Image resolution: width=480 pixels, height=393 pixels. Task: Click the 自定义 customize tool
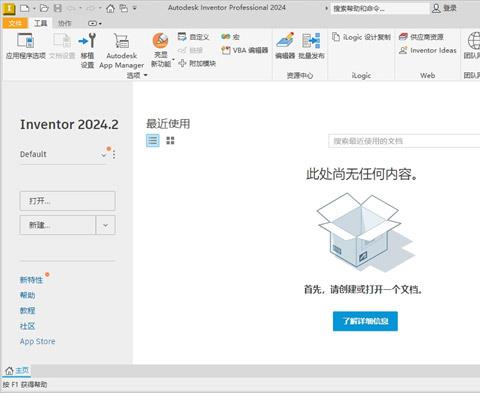193,37
